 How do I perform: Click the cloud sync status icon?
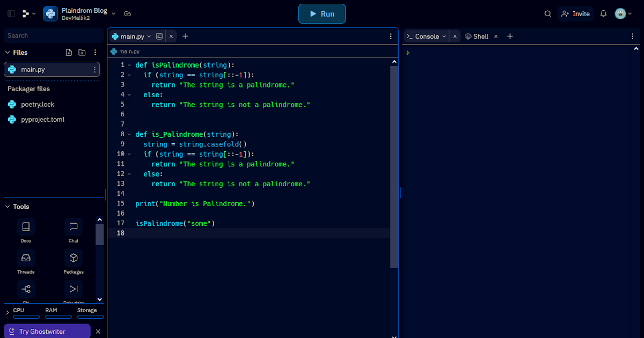[x=127, y=14]
